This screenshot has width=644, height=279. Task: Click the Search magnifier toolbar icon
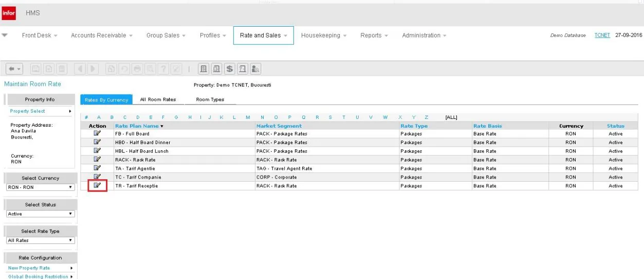(150, 68)
